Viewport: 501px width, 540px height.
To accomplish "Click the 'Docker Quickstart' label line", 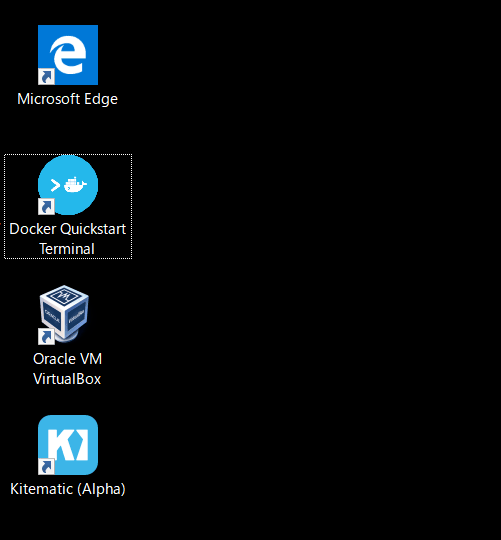I will [x=67, y=229].
